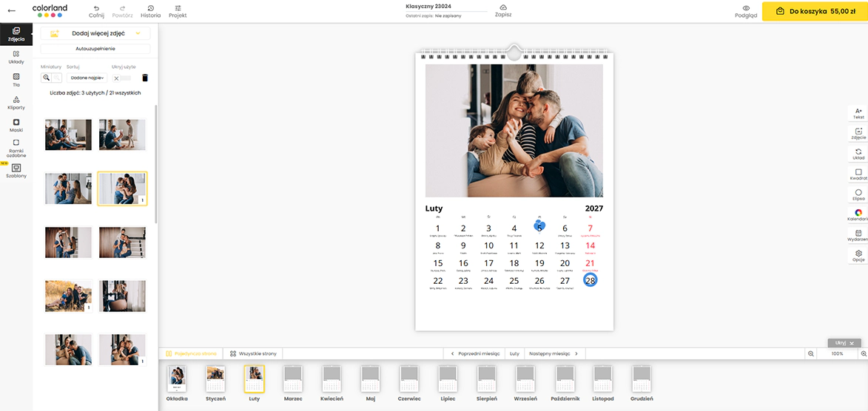The width and height of the screenshot is (868, 411).
Task: Open the Historia panel
Action: (x=150, y=11)
